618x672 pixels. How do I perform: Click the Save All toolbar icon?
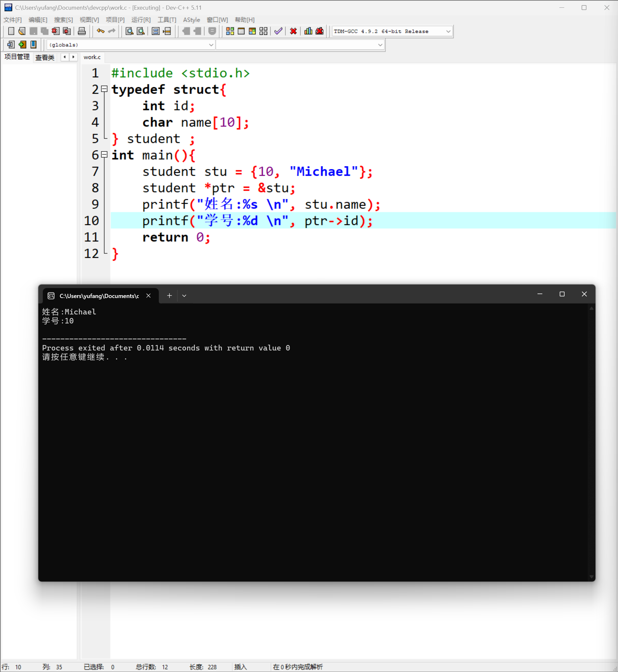[x=44, y=31]
